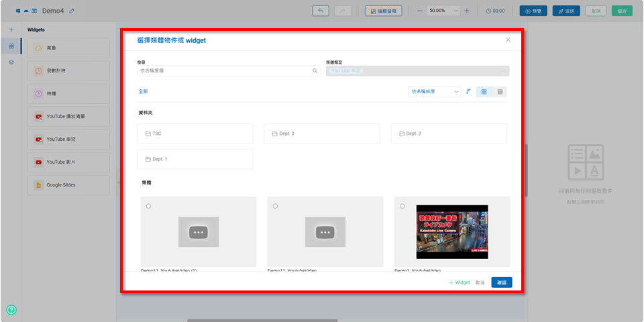
Task: Select radio button on the middle media card
Action: [x=275, y=206]
